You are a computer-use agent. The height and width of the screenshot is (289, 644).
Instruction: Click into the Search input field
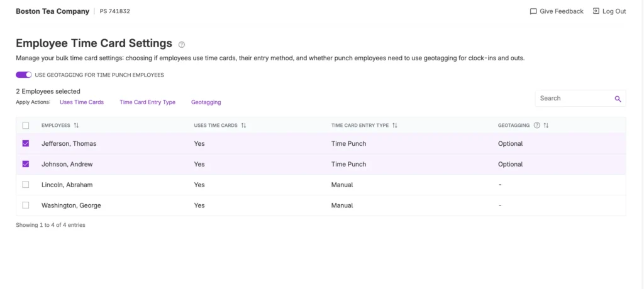574,99
